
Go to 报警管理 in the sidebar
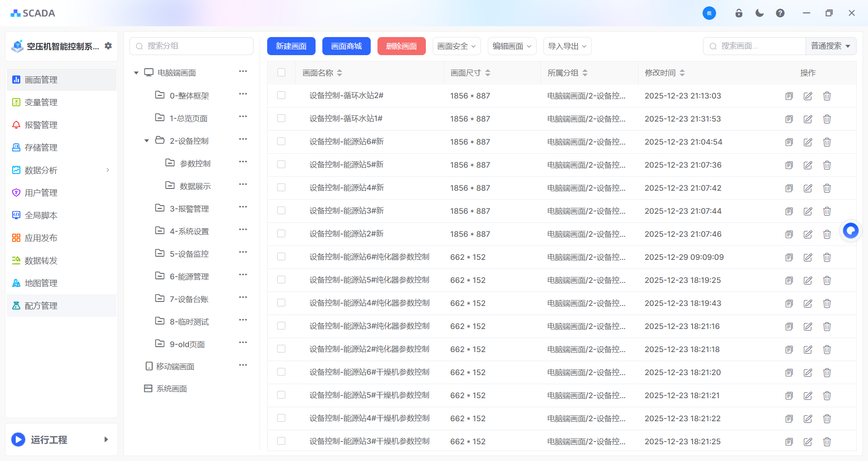[41, 125]
